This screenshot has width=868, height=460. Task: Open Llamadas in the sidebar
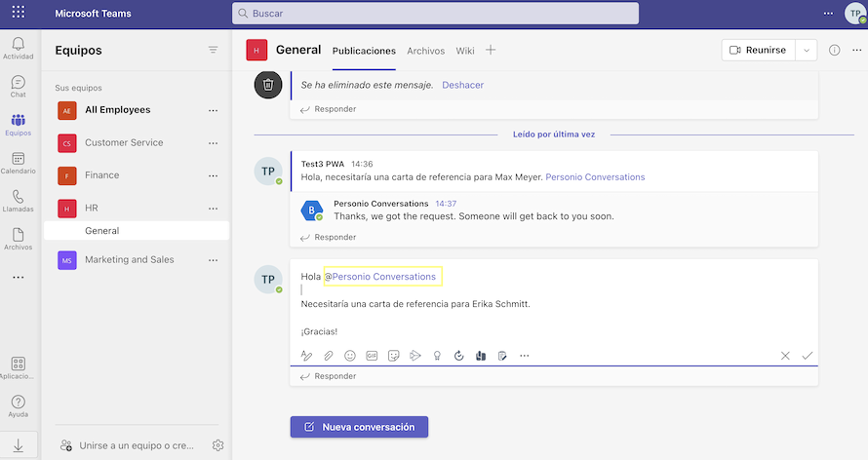pyautogui.click(x=19, y=201)
